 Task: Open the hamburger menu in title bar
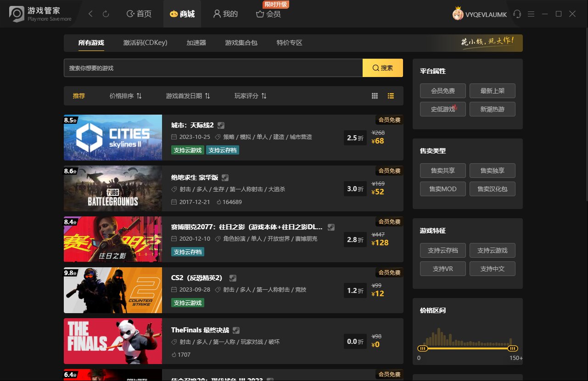[531, 14]
